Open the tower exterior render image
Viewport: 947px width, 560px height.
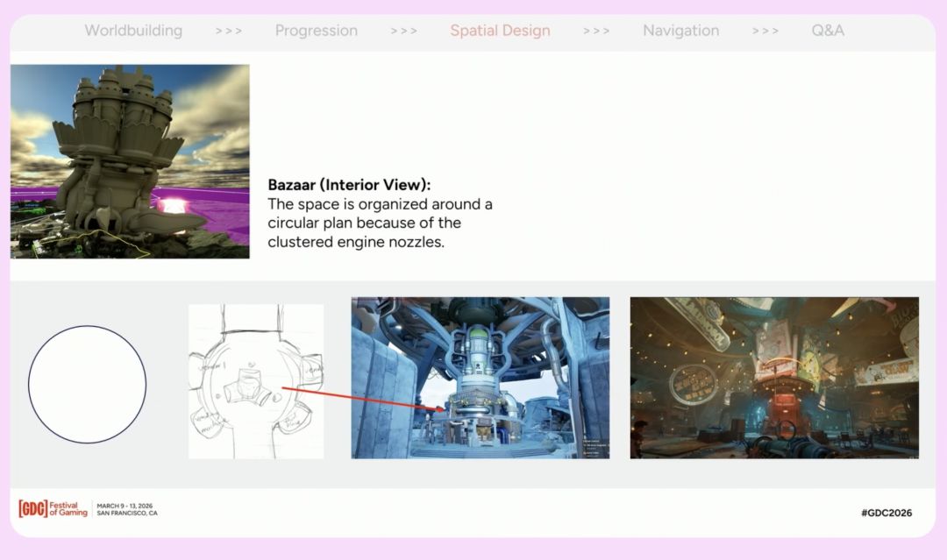click(x=130, y=161)
